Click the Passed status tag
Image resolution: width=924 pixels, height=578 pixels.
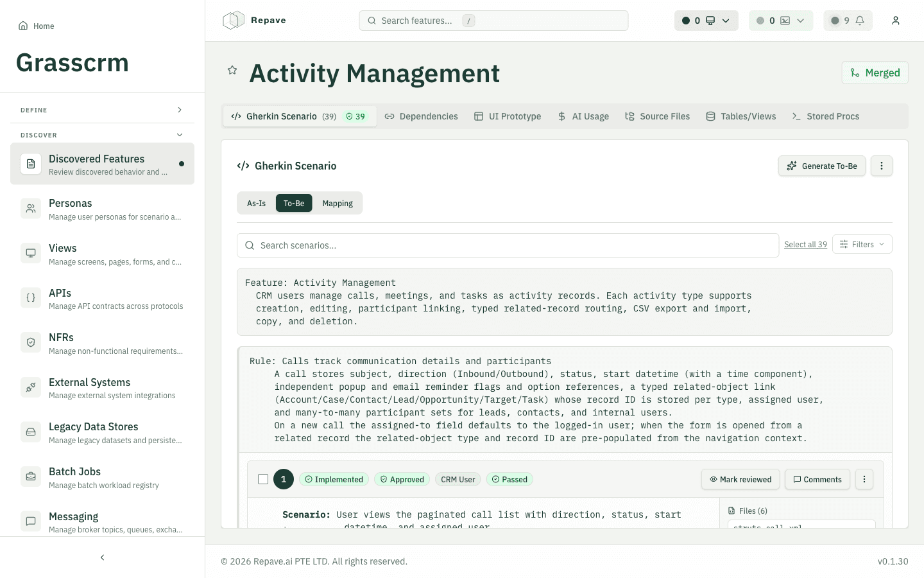509,479
